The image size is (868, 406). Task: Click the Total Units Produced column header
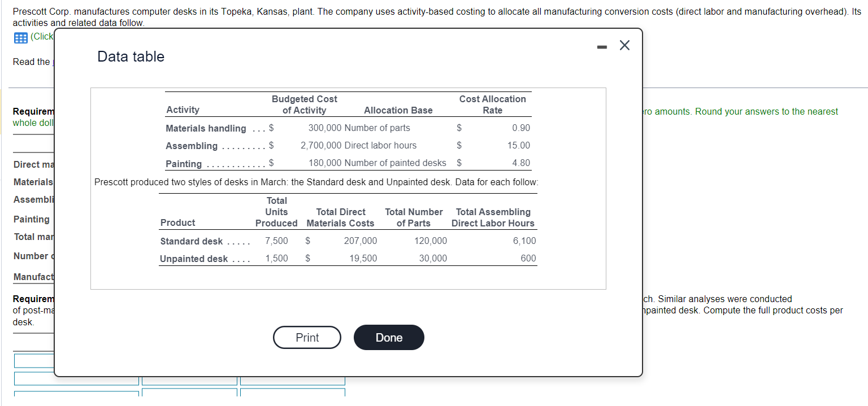tap(276, 212)
